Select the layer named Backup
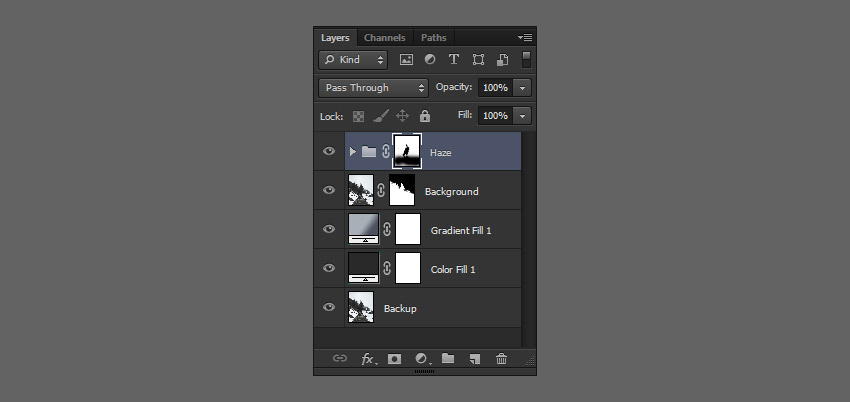Image resolution: width=850 pixels, height=402 pixels. click(400, 309)
